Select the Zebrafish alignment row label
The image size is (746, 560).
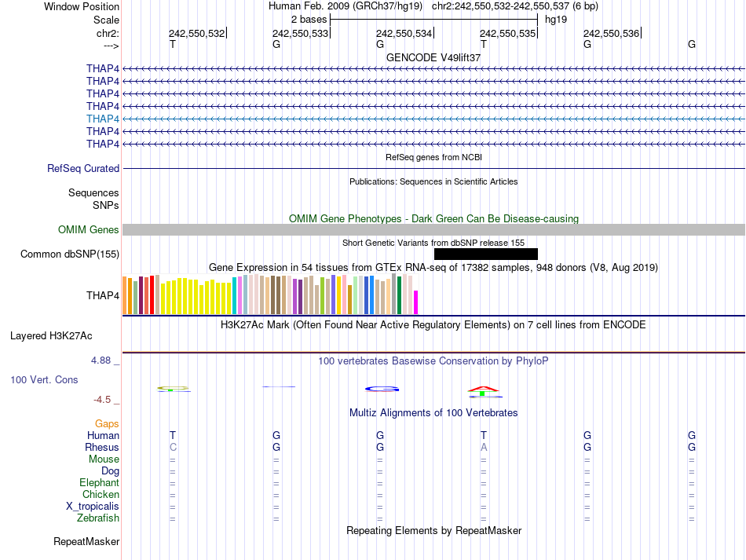(x=98, y=518)
